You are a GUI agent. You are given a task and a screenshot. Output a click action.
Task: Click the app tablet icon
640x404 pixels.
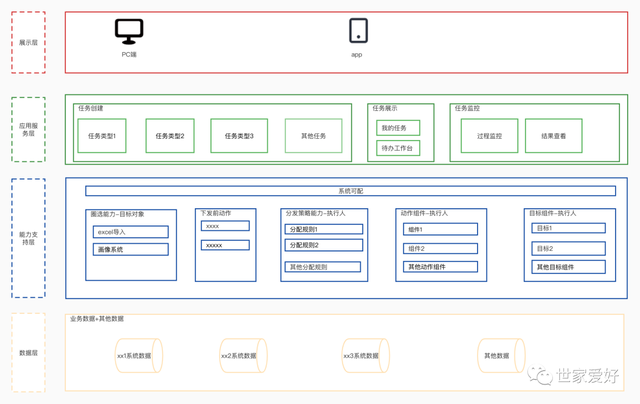(x=358, y=31)
